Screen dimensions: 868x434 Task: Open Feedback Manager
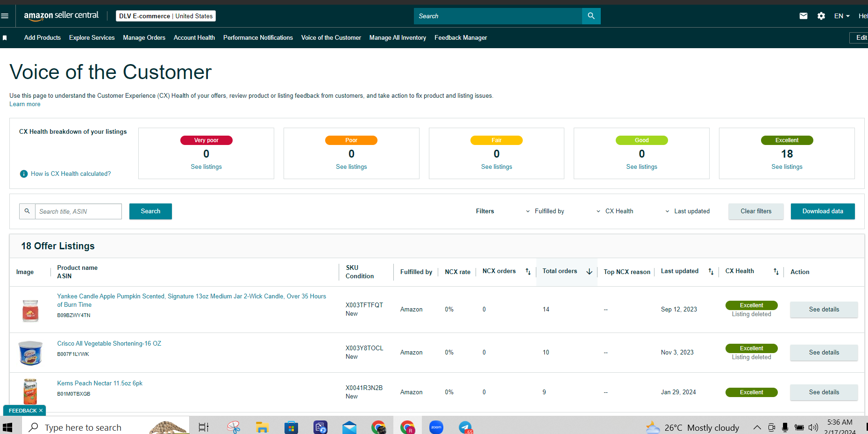click(461, 38)
